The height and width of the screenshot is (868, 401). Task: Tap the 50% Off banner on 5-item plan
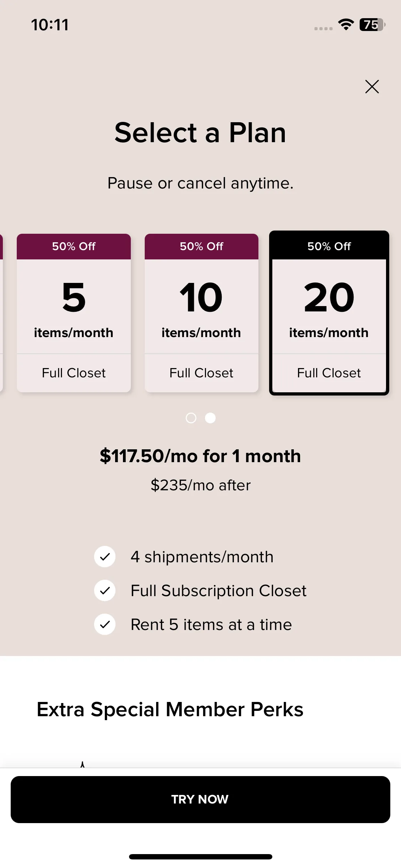pos(74,247)
